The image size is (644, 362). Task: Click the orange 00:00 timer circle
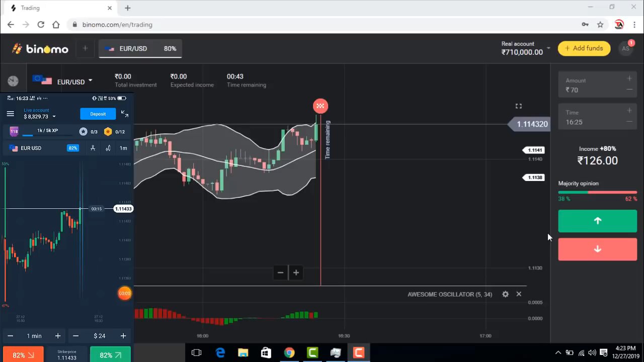124,293
